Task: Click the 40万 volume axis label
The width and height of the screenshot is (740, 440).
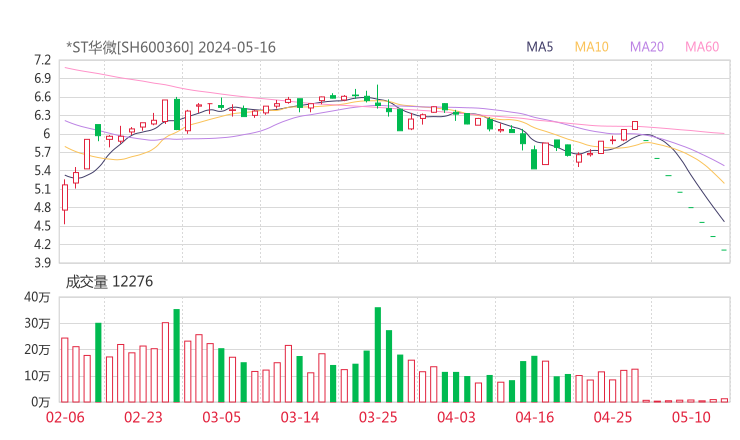Action: (40, 297)
